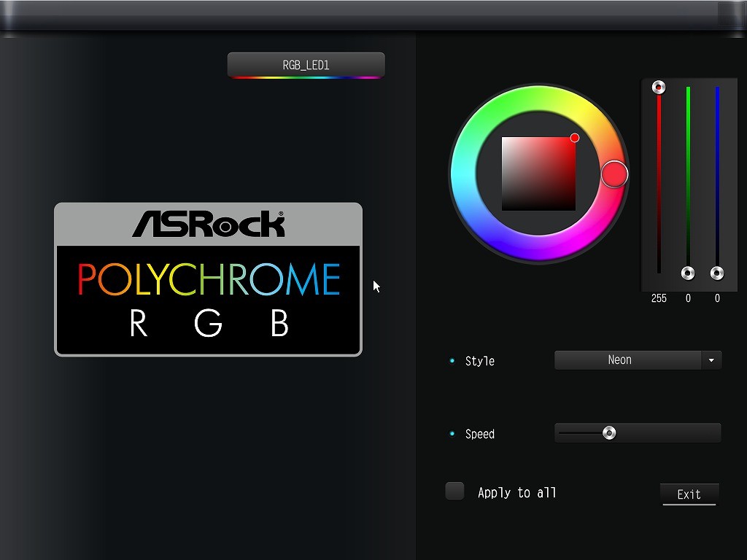Click the green channel slider knob
The height and width of the screenshot is (560, 747).
(687, 273)
